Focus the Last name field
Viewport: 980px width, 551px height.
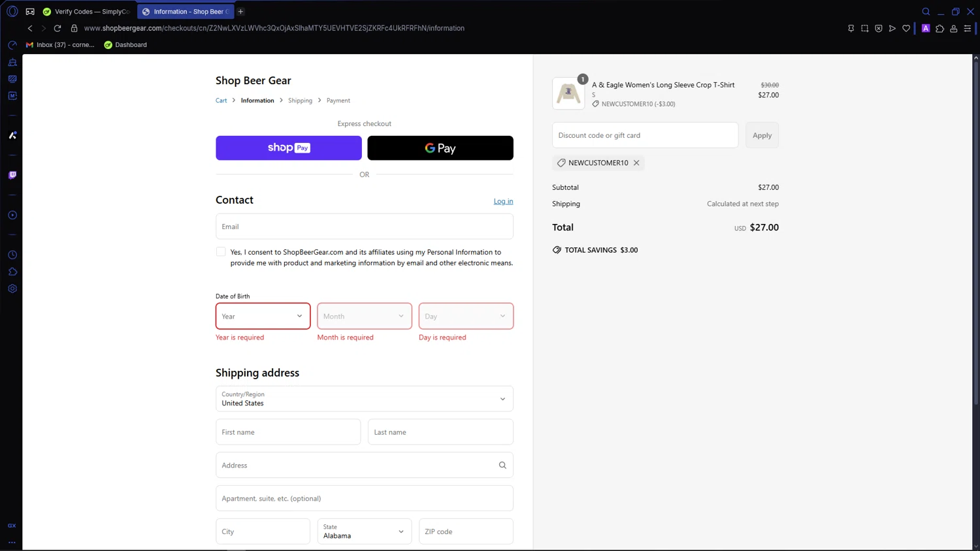(x=440, y=432)
